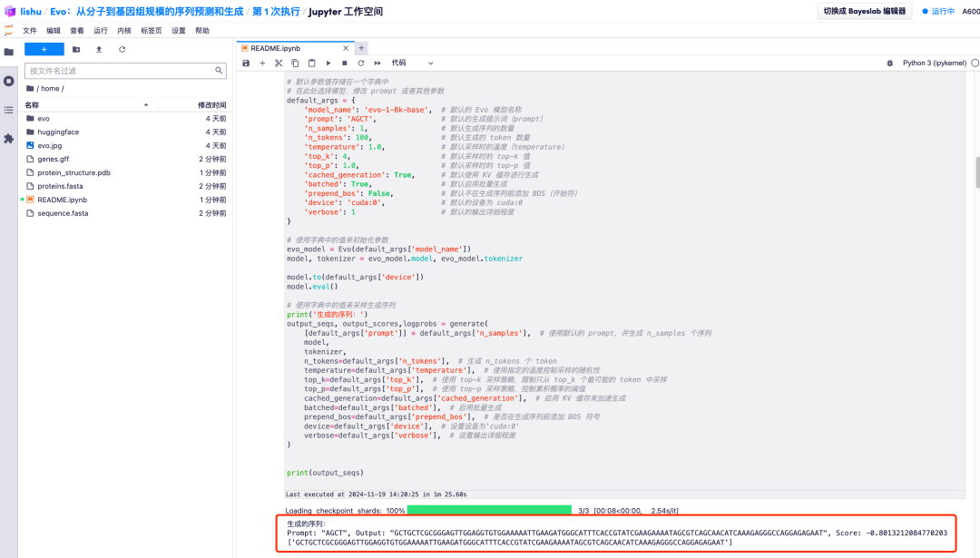Screen dimensions: 980x558
Task: Open the cell type dropdown 代码
Action: click(412, 64)
